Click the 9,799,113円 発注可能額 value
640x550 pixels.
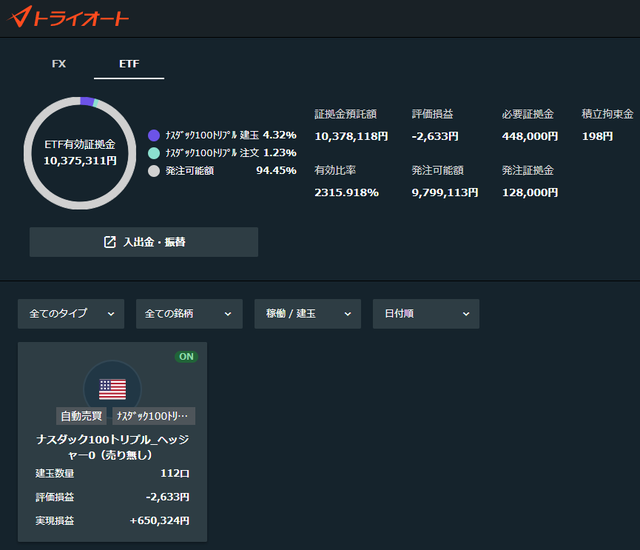click(444, 193)
